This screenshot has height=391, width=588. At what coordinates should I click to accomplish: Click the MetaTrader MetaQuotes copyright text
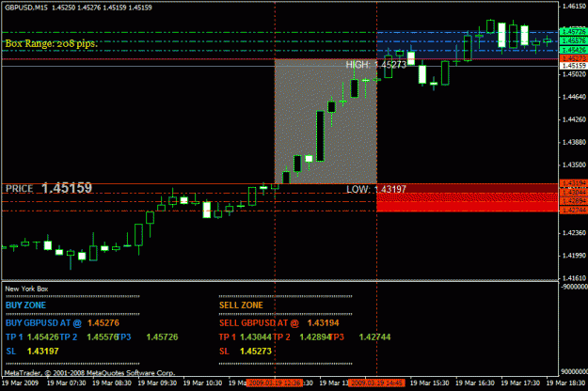click(89, 373)
